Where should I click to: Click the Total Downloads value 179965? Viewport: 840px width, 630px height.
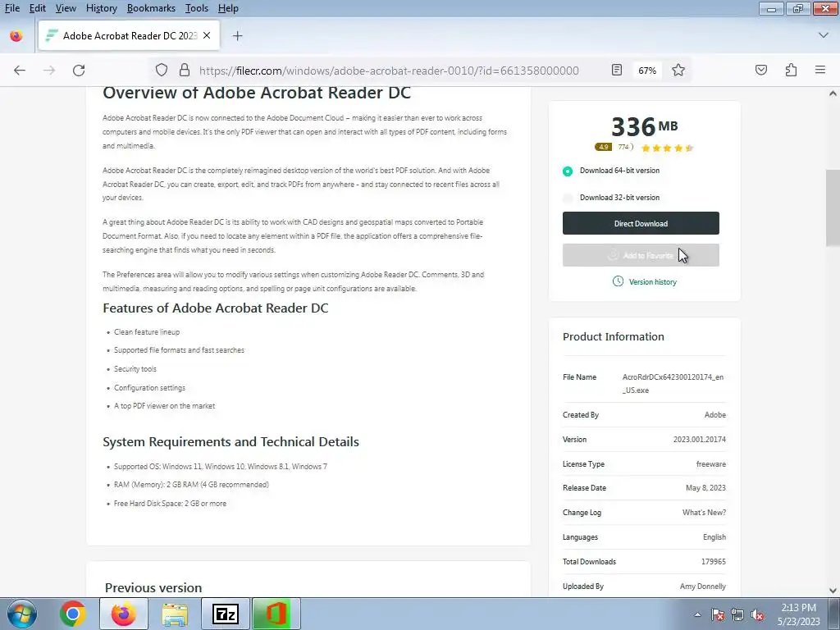713,562
